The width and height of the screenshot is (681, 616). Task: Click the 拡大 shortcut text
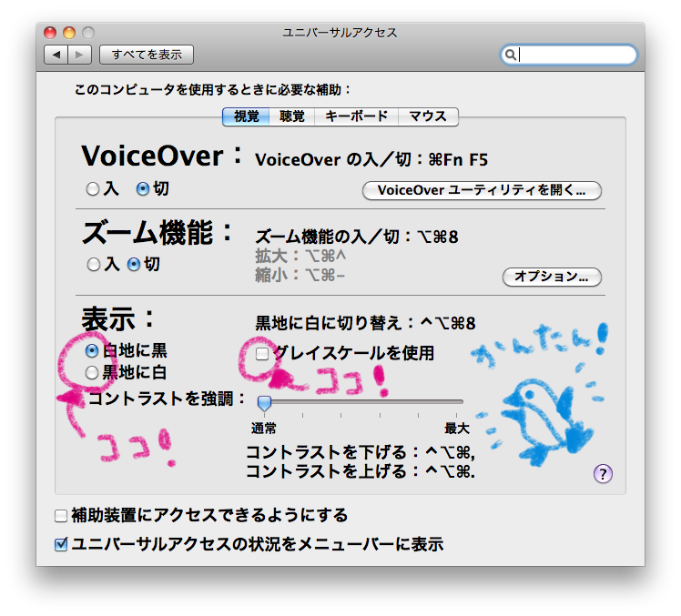[300, 257]
